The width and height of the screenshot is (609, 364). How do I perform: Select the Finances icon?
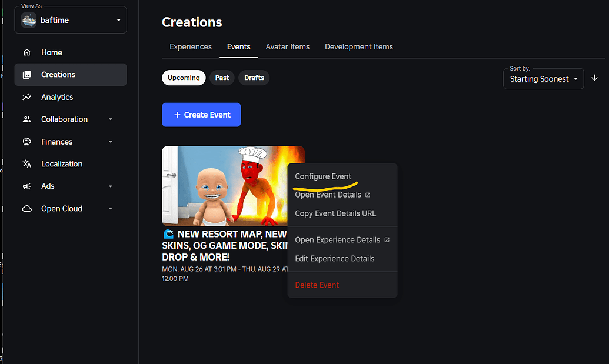27,141
